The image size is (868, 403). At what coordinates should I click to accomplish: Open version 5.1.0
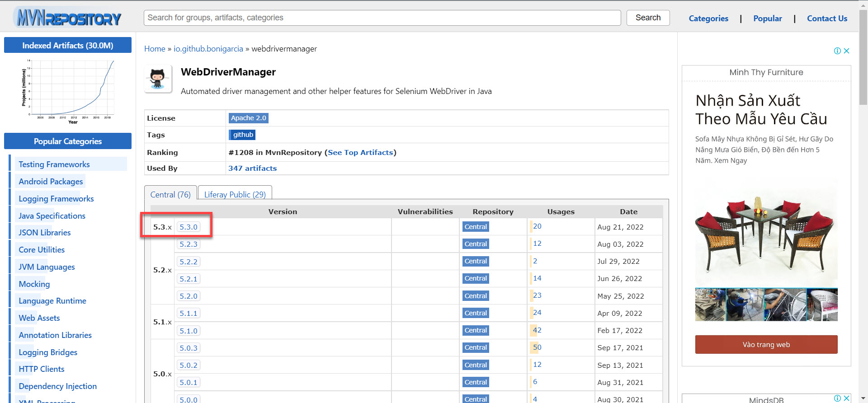(x=189, y=331)
